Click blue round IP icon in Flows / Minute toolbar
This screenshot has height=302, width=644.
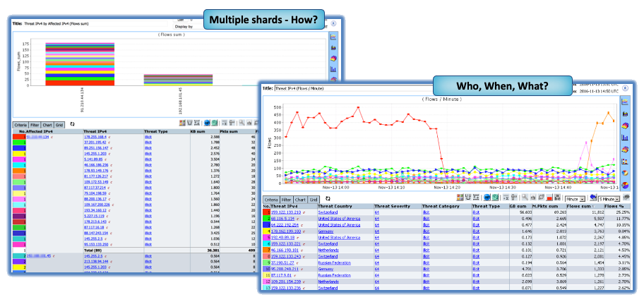click(487, 198)
